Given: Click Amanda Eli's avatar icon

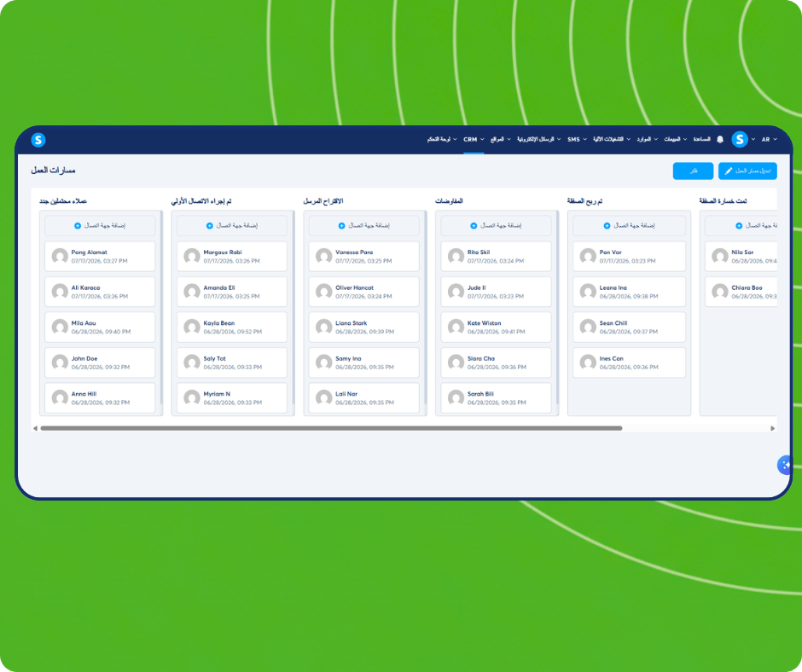Looking at the screenshot, I should 192,292.
